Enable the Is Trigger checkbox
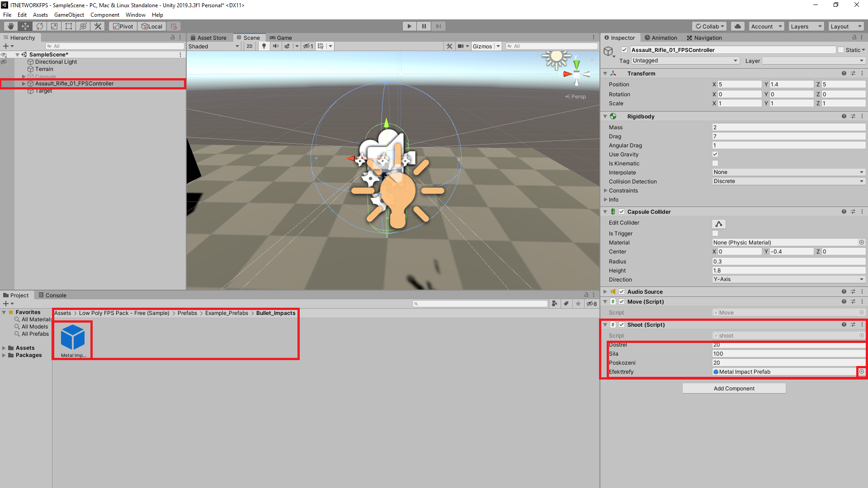Screen dimensions: 868x488 point(715,233)
